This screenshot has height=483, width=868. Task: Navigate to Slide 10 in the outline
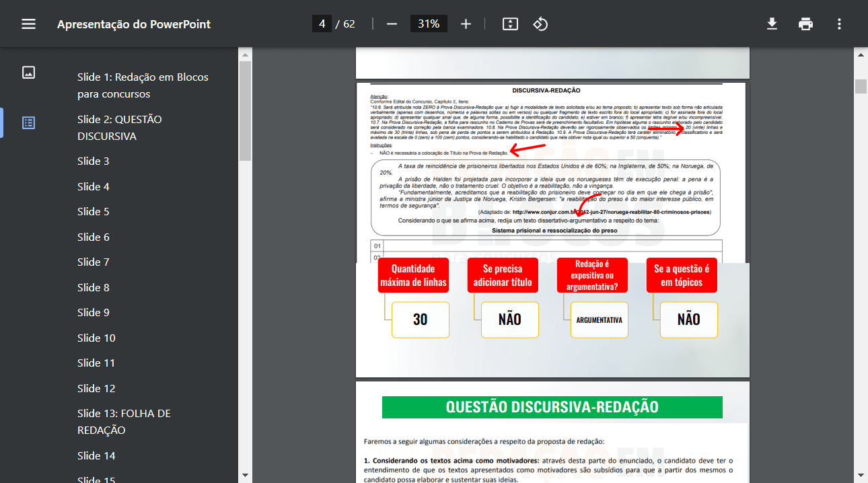96,338
